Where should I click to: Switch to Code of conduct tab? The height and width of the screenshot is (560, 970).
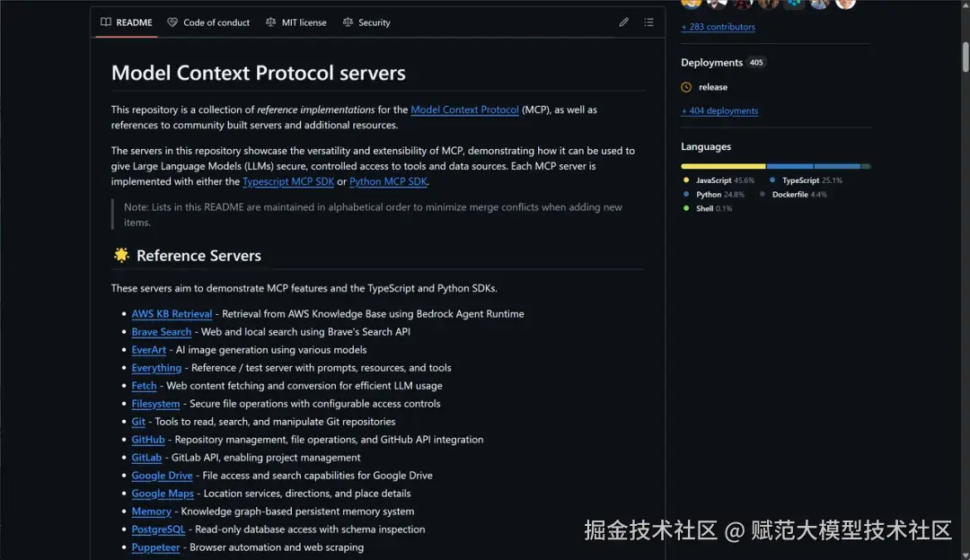pyautogui.click(x=208, y=22)
